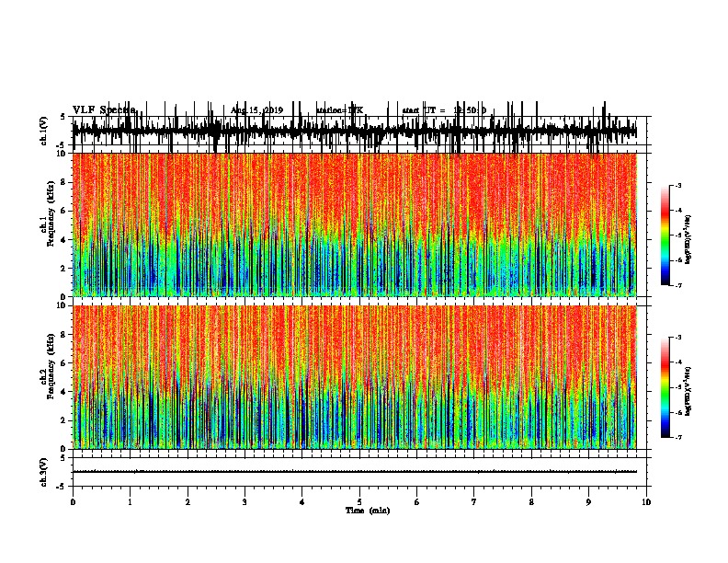Image resolution: width=728 pixels, height=563 pixels.
Task: Click time axis tick label '3'
Action: pyautogui.click(x=245, y=502)
